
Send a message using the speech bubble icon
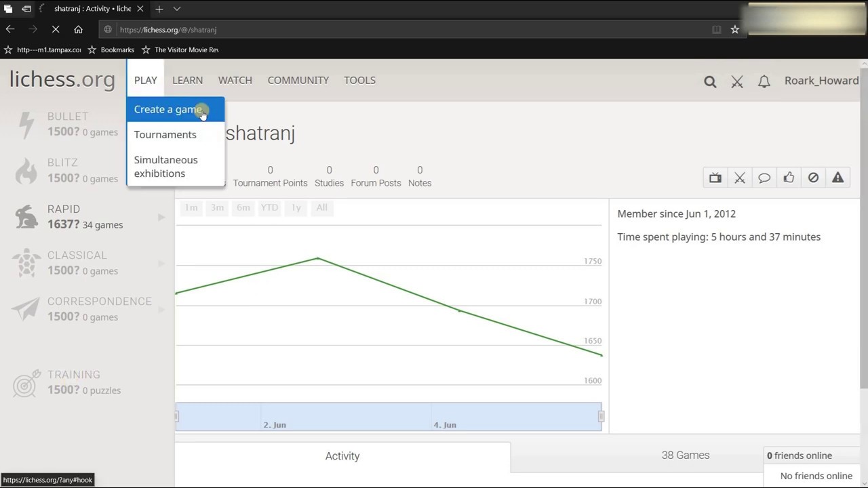click(x=764, y=178)
